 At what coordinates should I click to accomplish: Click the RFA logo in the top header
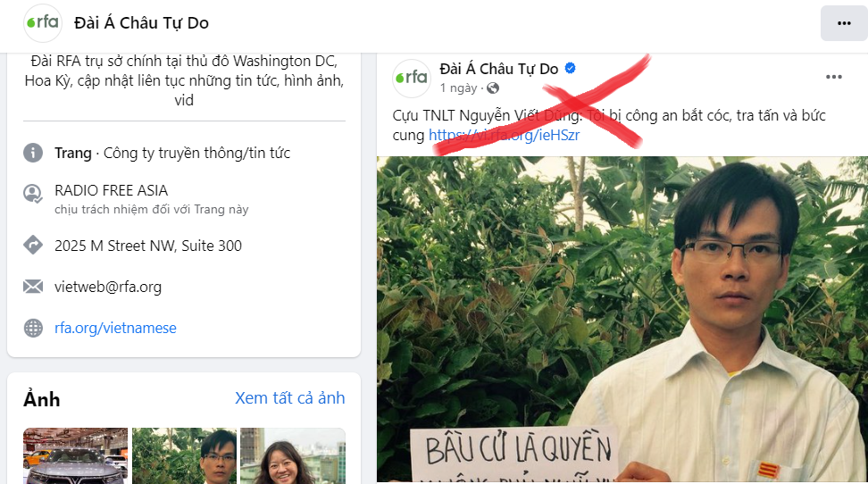(43, 22)
